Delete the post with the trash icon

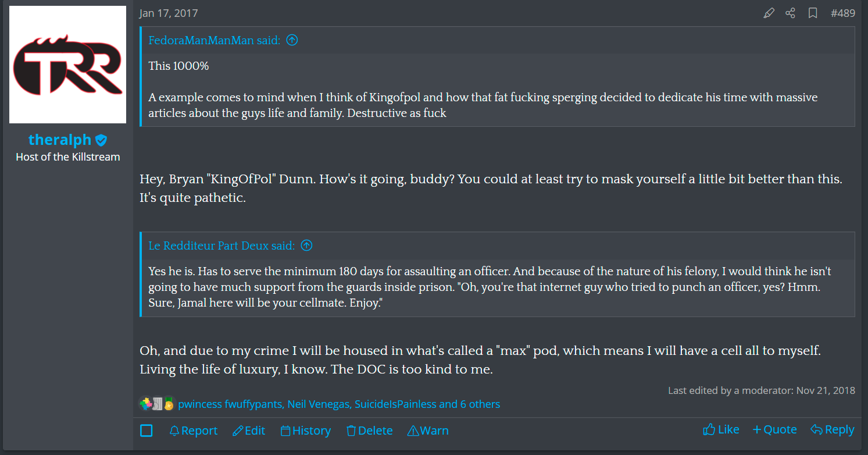click(369, 431)
